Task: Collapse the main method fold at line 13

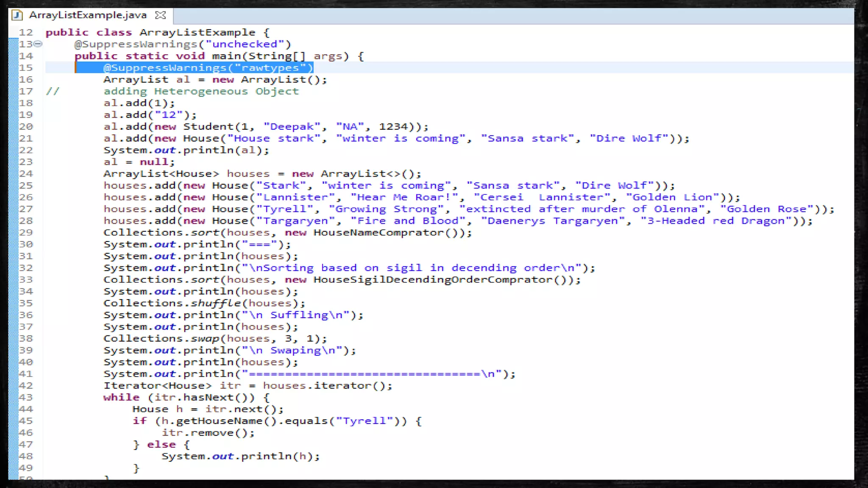Action: pyautogui.click(x=38, y=44)
